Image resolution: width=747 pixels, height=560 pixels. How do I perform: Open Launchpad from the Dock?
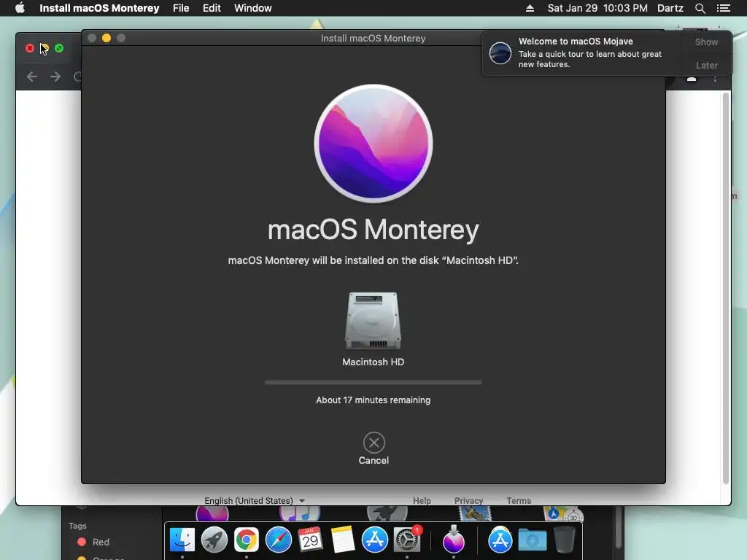coord(214,540)
